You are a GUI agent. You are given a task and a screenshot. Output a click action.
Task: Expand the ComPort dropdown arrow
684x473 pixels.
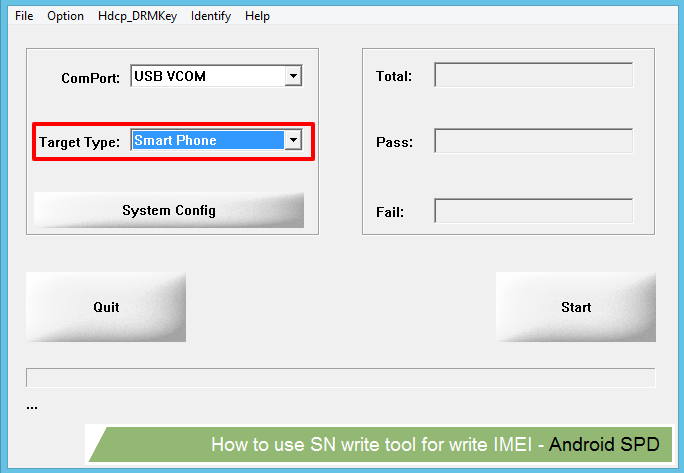(294, 76)
